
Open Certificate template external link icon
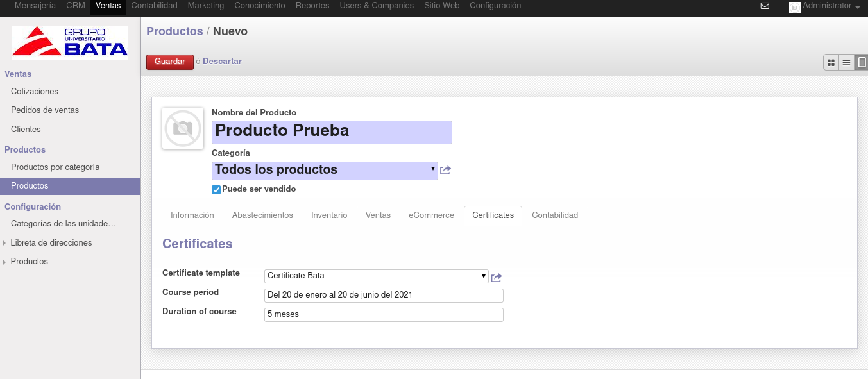point(497,278)
